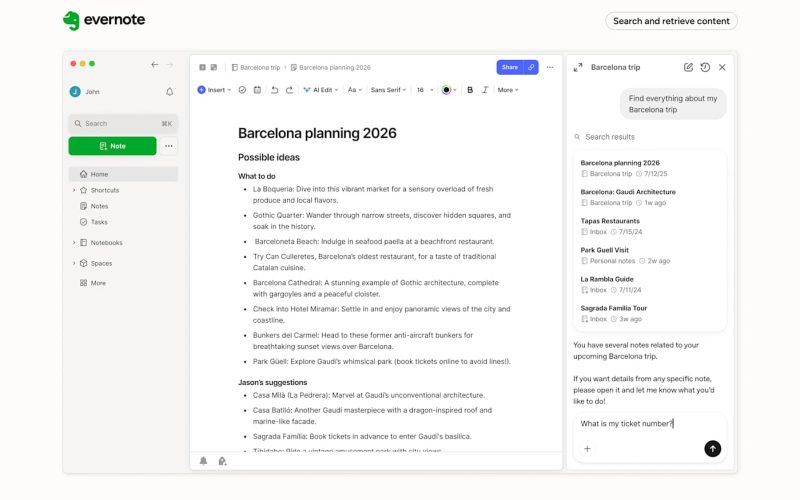Open chat history clock icon
This screenshot has width=800, height=500.
tap(705, 67)
